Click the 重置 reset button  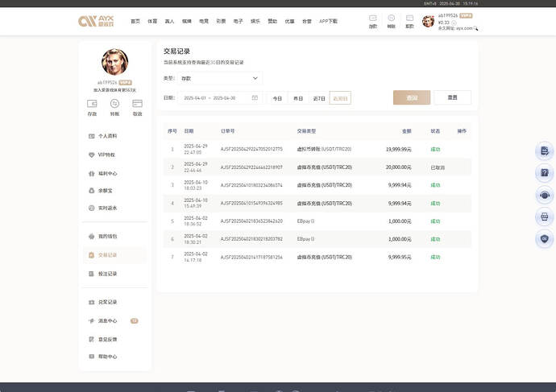pos(452,97)
